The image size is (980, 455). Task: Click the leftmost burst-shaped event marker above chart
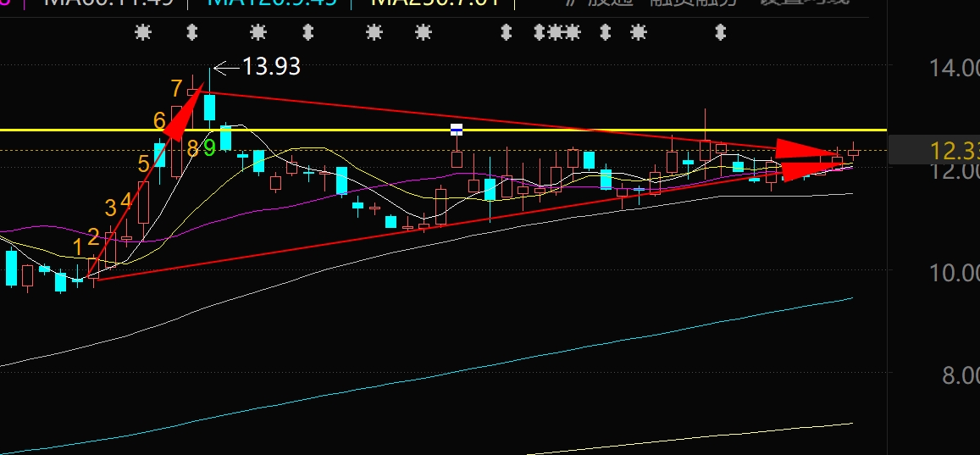pyautogui.click(x=143, y=32)
